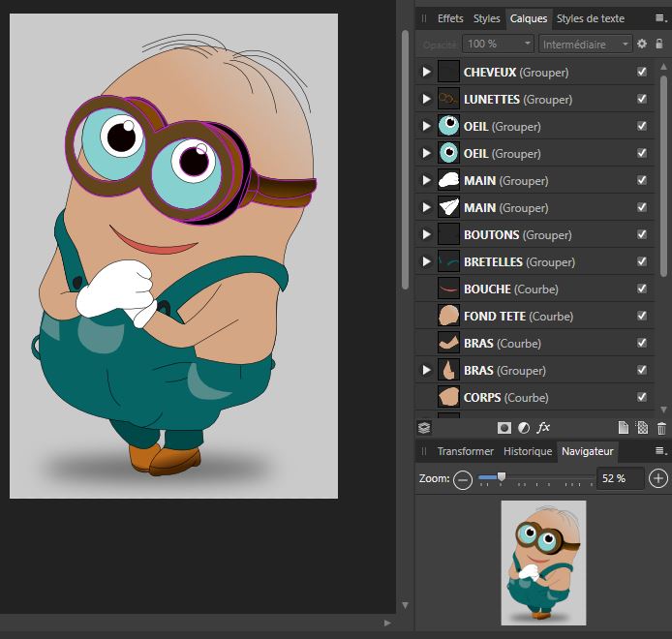The image size is (672, 639).
Task: Add an adjustment layer
Action: click(524, 428)
